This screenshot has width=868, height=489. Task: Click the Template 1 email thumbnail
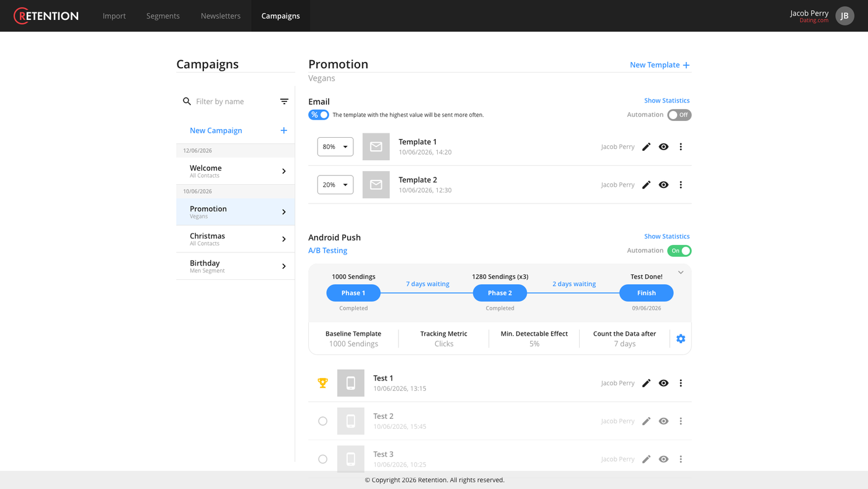[376, 147]
